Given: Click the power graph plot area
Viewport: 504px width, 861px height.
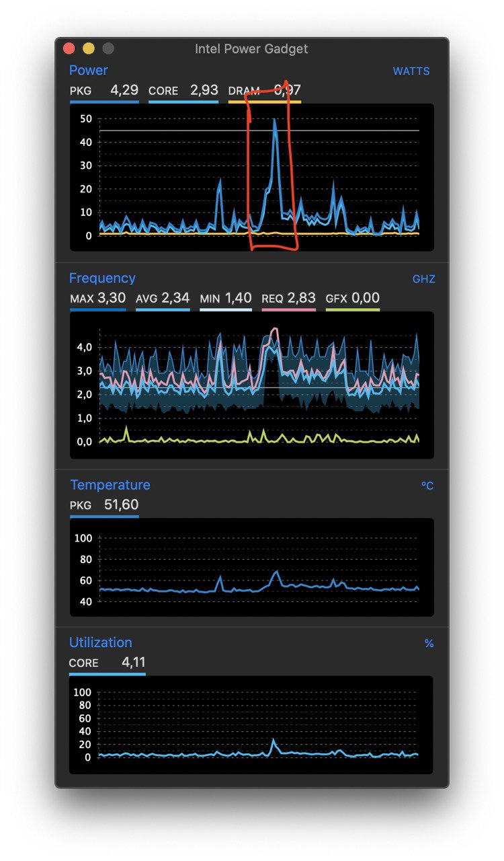Looking at the screenshot, I should point(252,178).
